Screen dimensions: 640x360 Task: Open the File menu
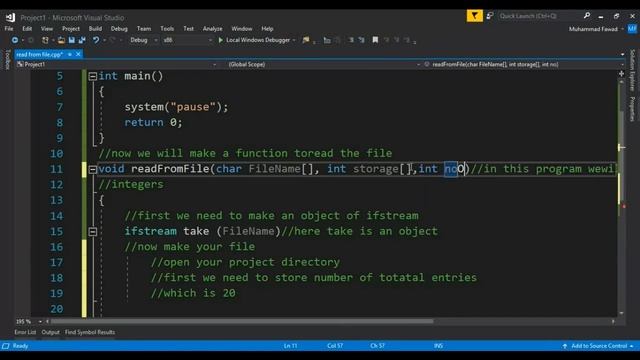pos(9,29)
